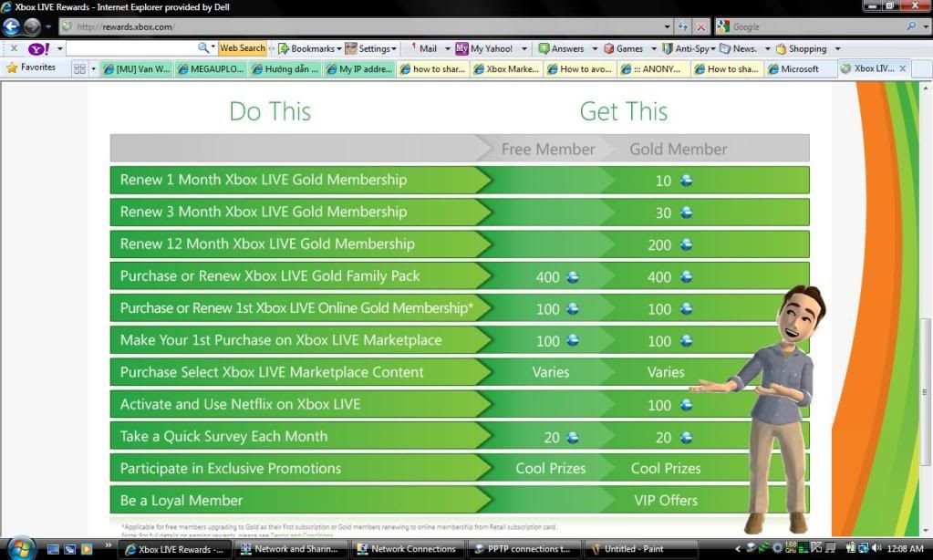Screen dimensions: 933x560
Task: Click the browser Forward arrow button
Action: coord(32,26)
